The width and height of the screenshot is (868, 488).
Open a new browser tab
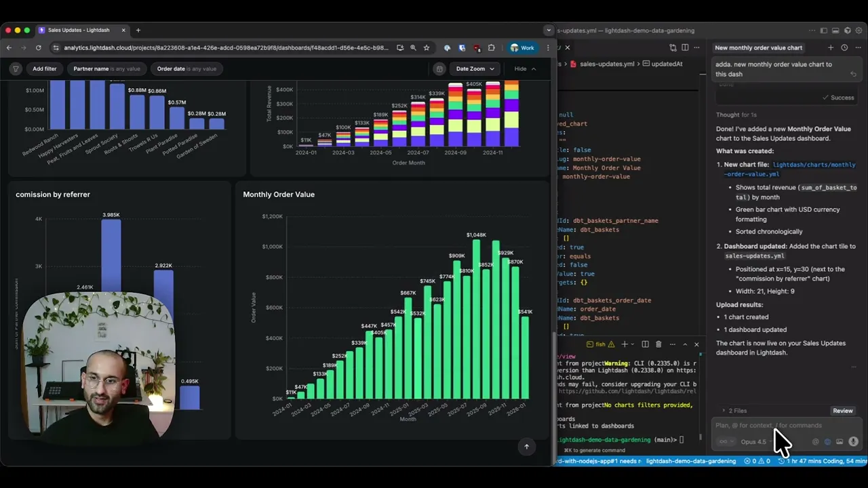tap(138, 30)
